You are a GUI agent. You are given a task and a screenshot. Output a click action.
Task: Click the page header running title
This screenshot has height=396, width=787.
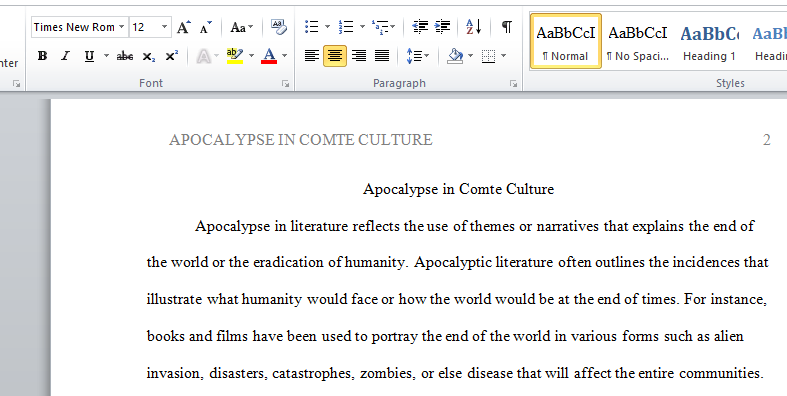tap(301, 140)
